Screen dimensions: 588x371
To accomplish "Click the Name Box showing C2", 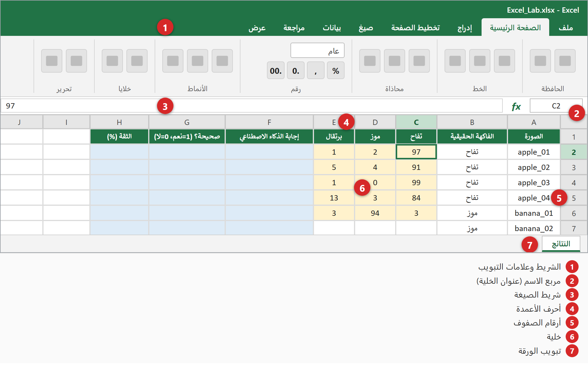I will (x=556, y=106).
